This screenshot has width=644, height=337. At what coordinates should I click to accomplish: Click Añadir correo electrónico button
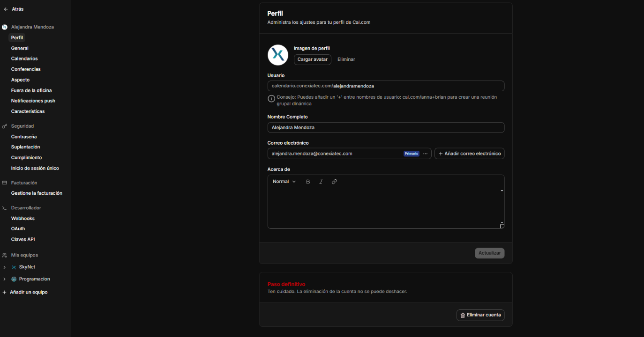click(469, 154)
